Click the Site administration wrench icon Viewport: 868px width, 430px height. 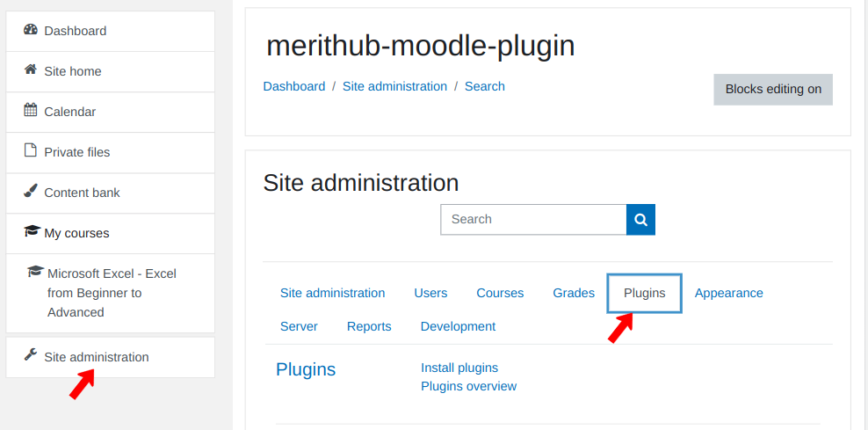click(31, 355)
